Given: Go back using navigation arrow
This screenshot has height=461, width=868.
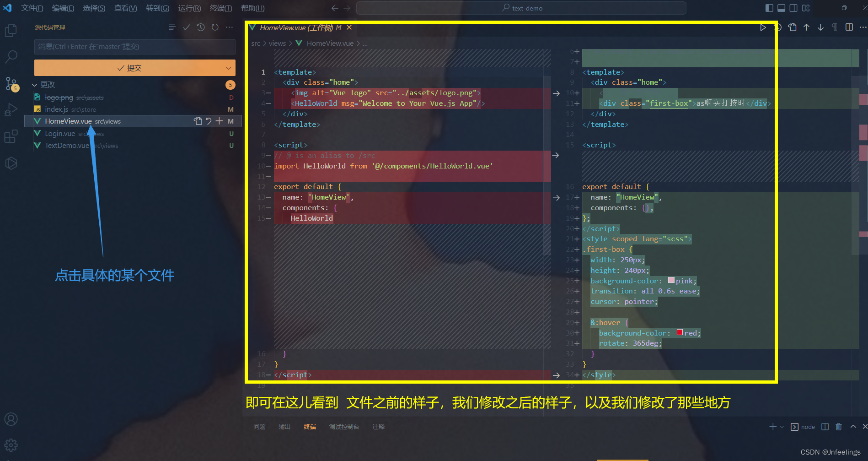Looking at the screenshot, I should (x=335, y=8).
